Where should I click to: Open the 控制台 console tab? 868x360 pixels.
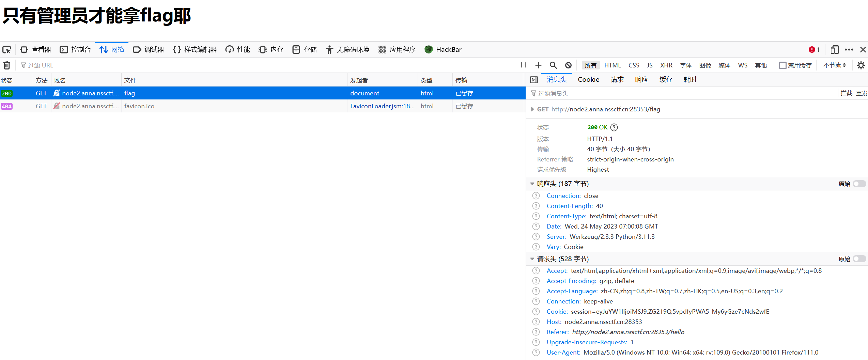pyautogui.click(x=76, y=50)
